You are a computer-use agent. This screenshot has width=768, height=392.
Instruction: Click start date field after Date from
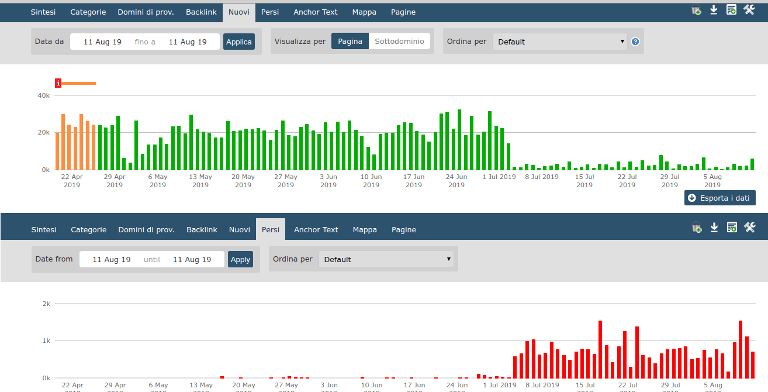(111, 259)
